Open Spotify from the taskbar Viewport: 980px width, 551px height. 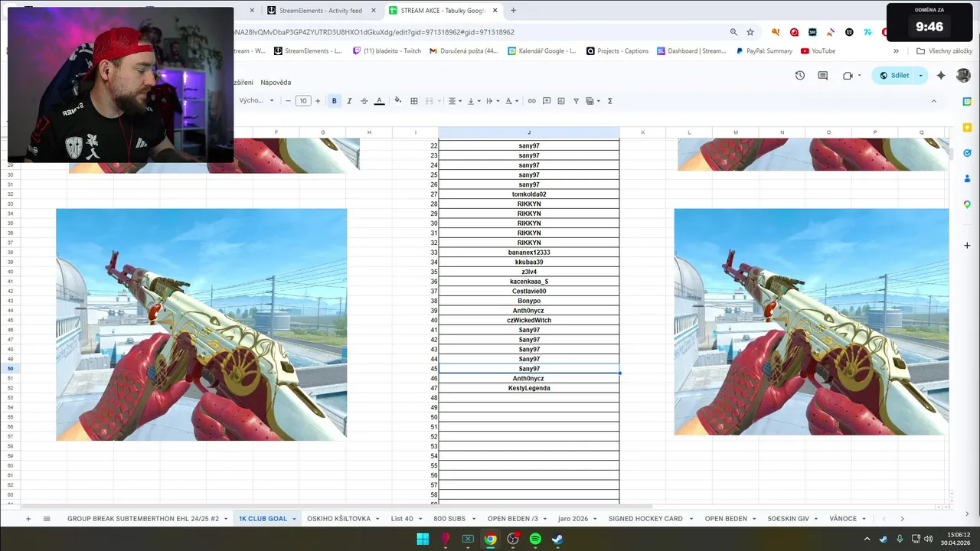[535, 539]
